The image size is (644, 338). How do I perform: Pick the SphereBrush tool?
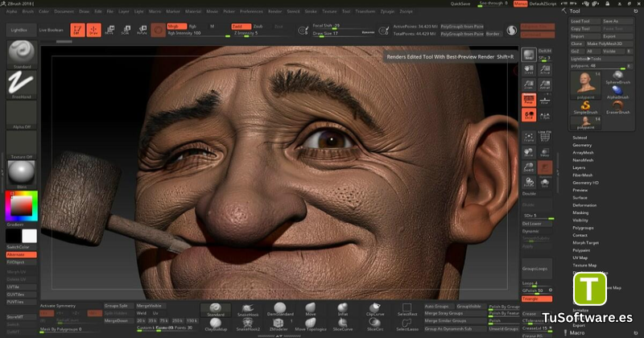coord(617,77)
